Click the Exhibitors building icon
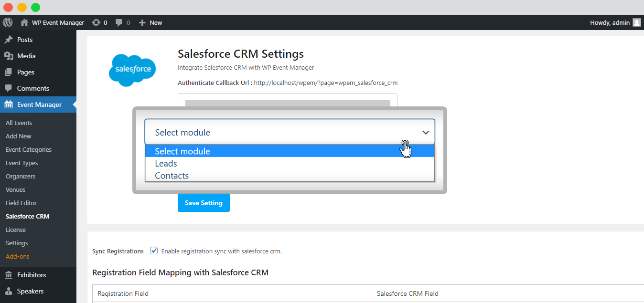This screenshot has width=644, height=303. 9,275
